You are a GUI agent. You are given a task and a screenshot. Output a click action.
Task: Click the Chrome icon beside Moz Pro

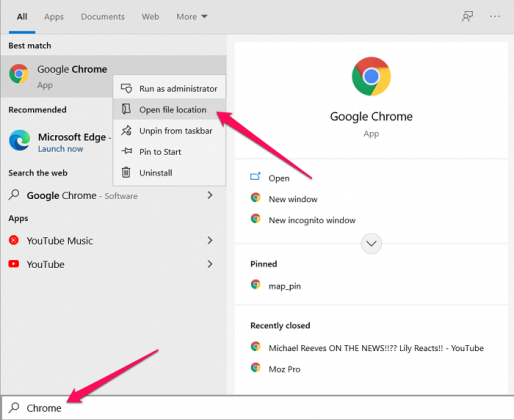tap(256, 367)
